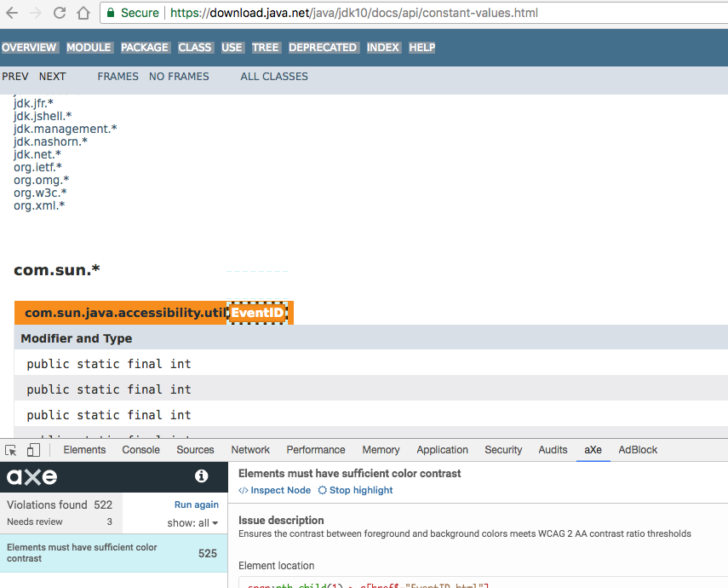Viewport: 728px width, 588px height.
Task: Click DEPRECATED in the Javadoc navigation bar
Action: click(323, 48)
